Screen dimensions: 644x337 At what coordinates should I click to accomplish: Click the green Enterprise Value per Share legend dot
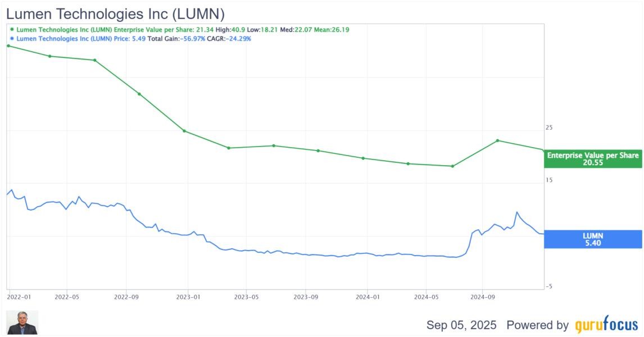12,30
